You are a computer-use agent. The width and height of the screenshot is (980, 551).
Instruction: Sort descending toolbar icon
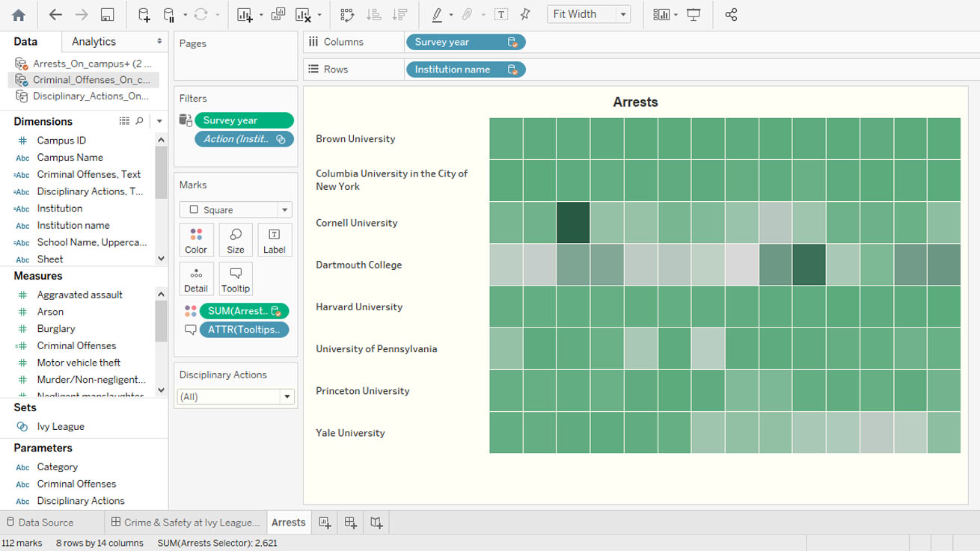click(399, 14)
